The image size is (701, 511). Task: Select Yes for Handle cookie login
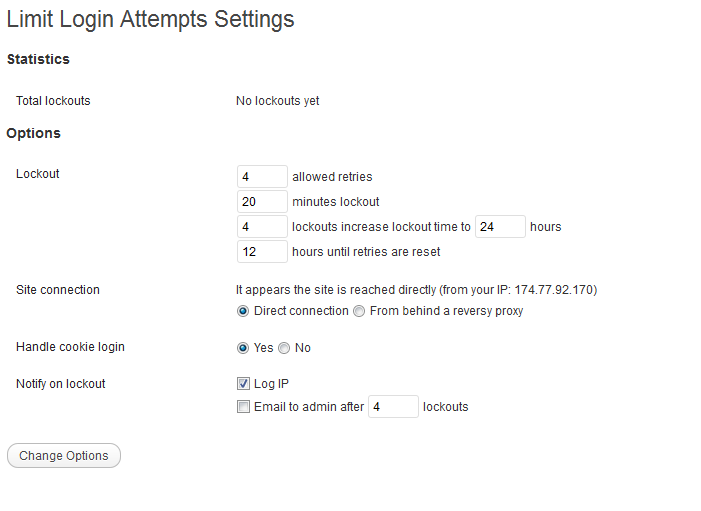click(243, 348)
